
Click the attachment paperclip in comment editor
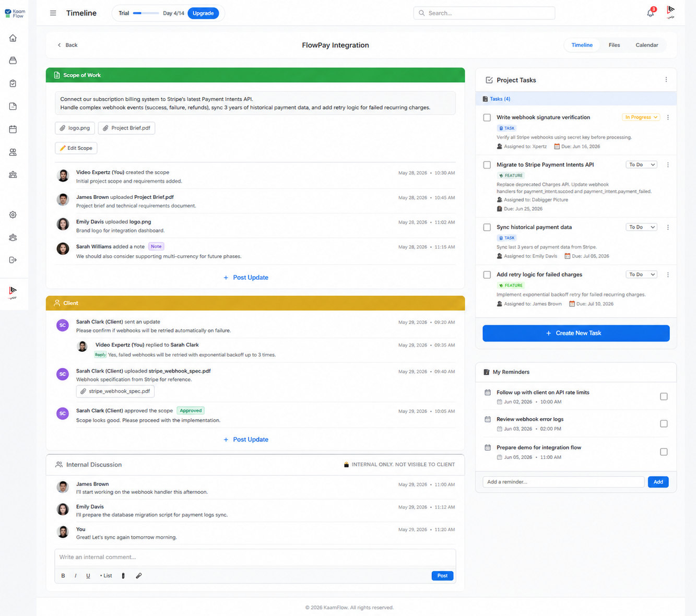(x=139, y=576)
